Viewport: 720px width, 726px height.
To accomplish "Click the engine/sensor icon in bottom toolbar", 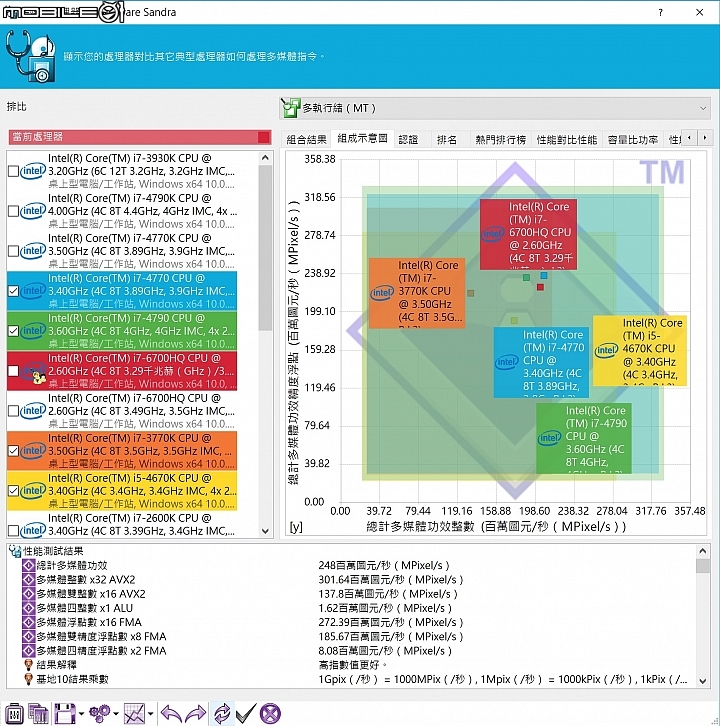I will (x=14, y=713).
